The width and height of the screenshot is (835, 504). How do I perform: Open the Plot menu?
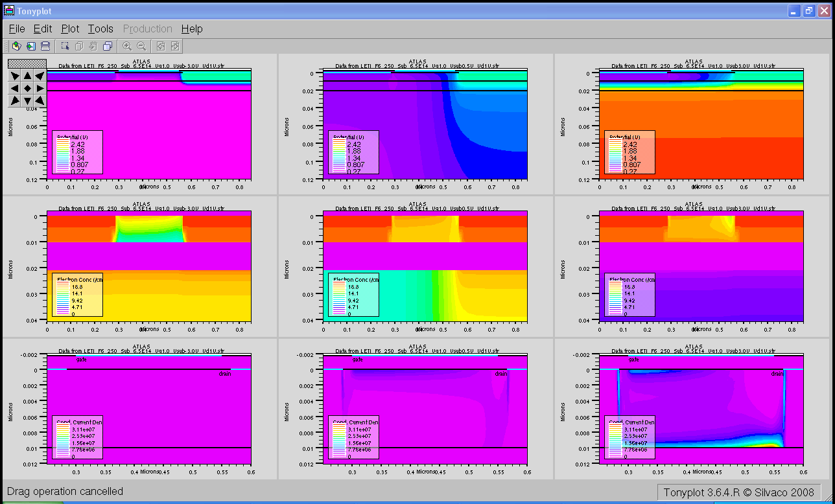(x=70, y=29)
